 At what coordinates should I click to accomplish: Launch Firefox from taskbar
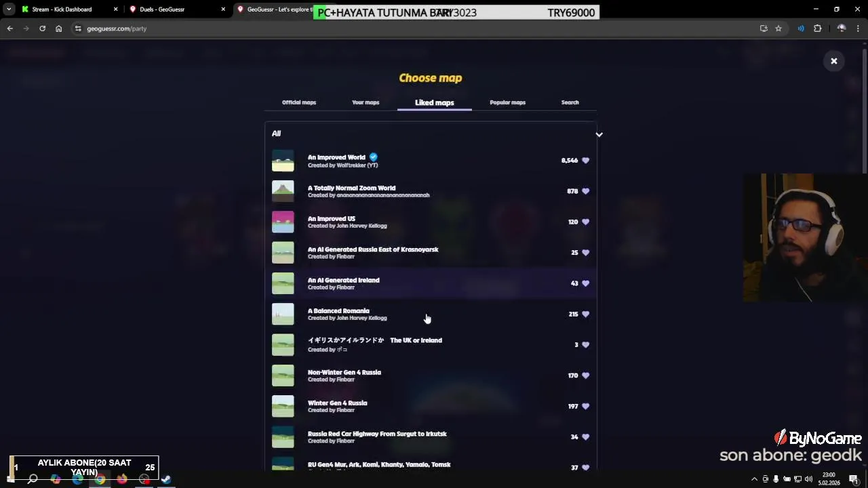(121, 479)
